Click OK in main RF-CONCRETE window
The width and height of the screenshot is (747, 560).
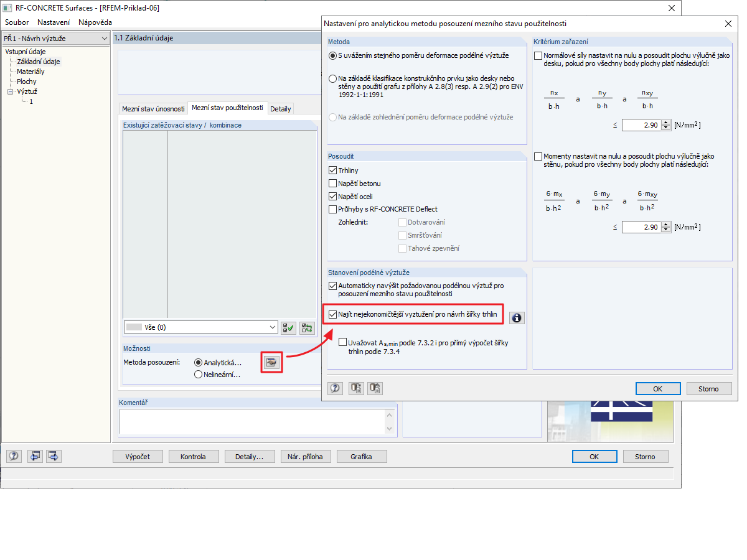tap(594, 457)
